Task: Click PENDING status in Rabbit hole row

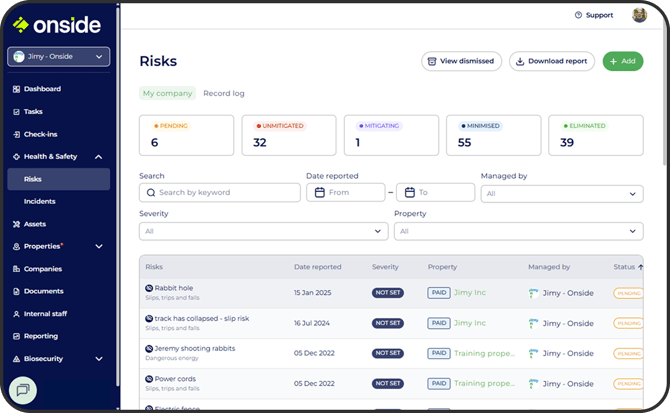Action: click(x=628, y=293)
